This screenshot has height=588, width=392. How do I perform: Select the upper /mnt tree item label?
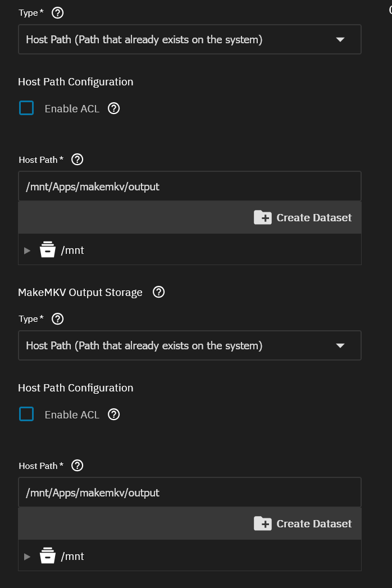pos(72,250)
